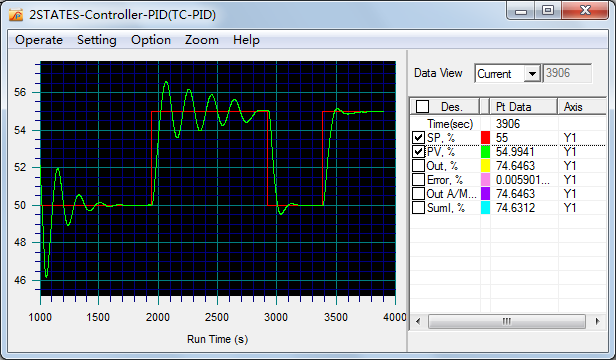
Task: Open the Option menu
Action: (x=151, y=40)
